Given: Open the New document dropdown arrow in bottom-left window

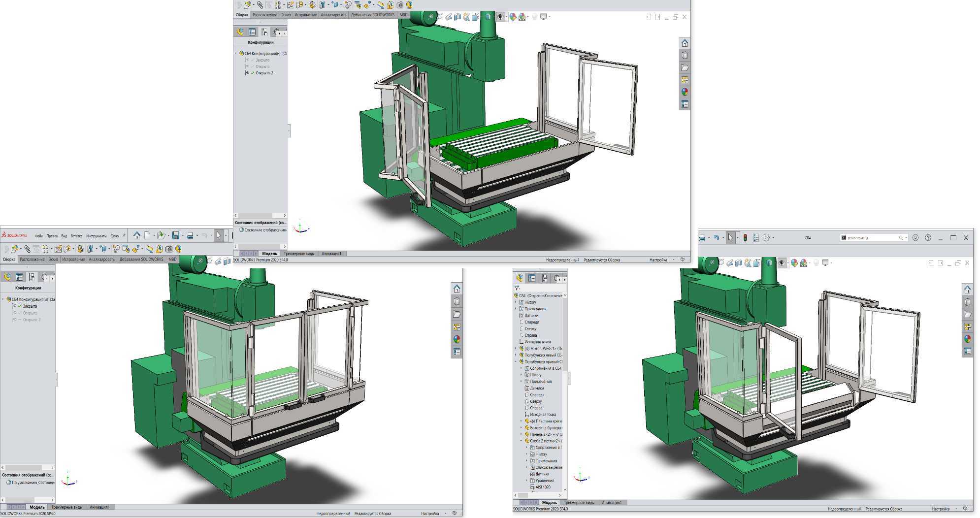Looking at the screenshot, I should 154,235.
